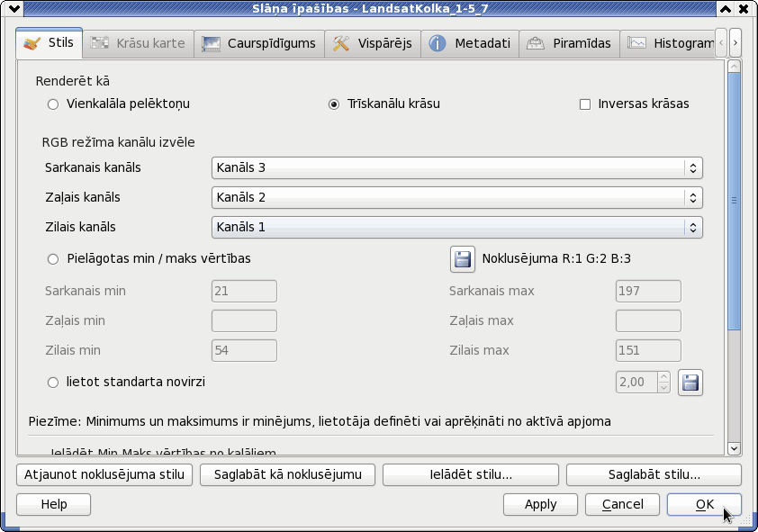Open Help for layer properties
Screen dimensions: 758x532
54,504
